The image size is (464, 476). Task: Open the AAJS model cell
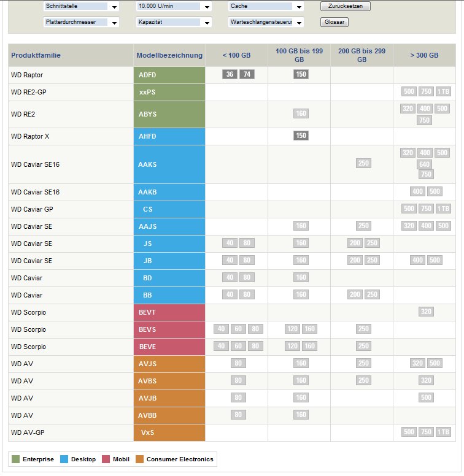tap(169, 226)
